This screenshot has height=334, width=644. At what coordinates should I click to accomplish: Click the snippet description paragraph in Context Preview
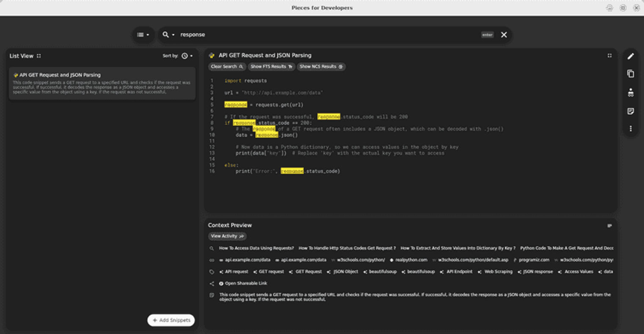point(415,297)
